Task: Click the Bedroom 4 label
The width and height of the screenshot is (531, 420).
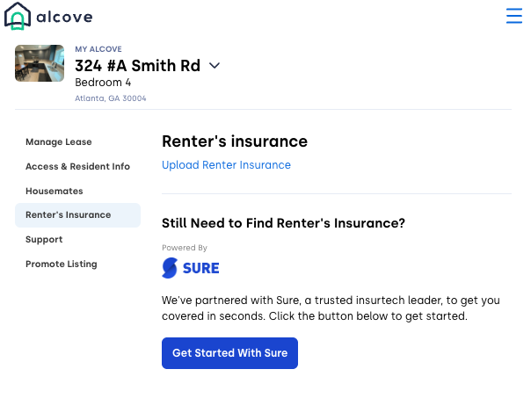Action: (x=103, y=83)
